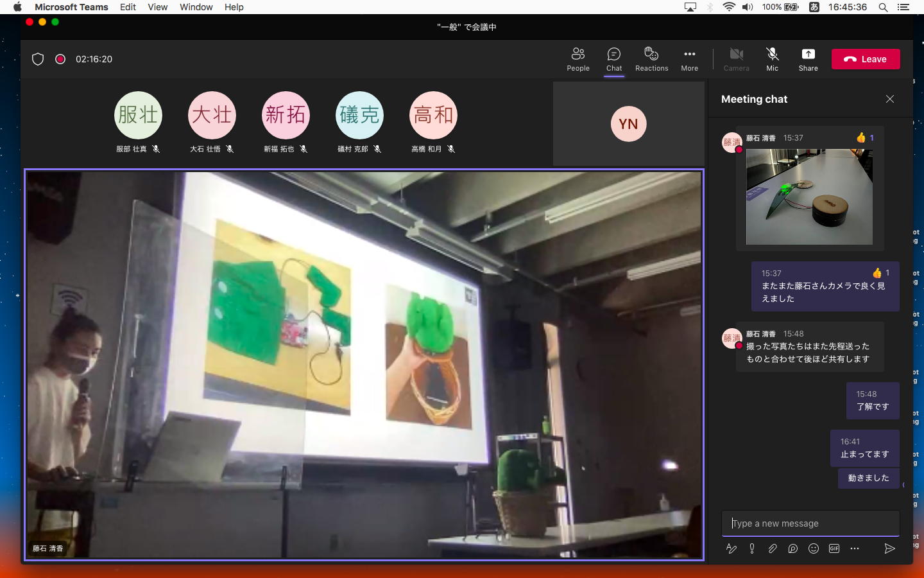Open More actions menu
The height and width of the screenshot is (578, 924).
point(689,59)
